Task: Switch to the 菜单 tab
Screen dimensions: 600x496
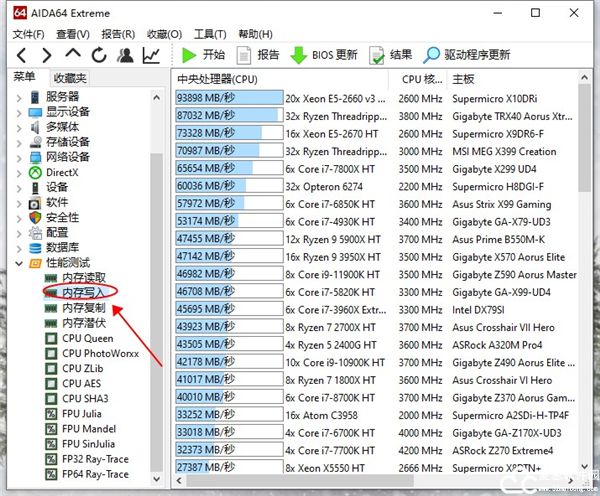Action: (24, 77)
